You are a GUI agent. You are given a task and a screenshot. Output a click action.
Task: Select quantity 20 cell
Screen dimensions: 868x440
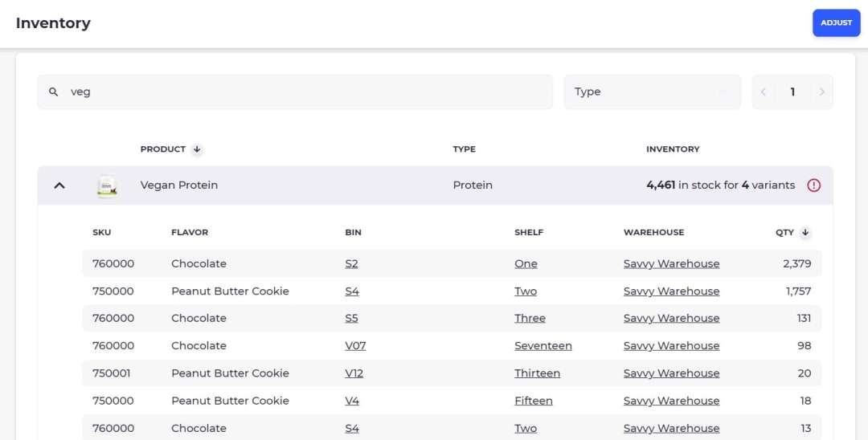[805, 373]
